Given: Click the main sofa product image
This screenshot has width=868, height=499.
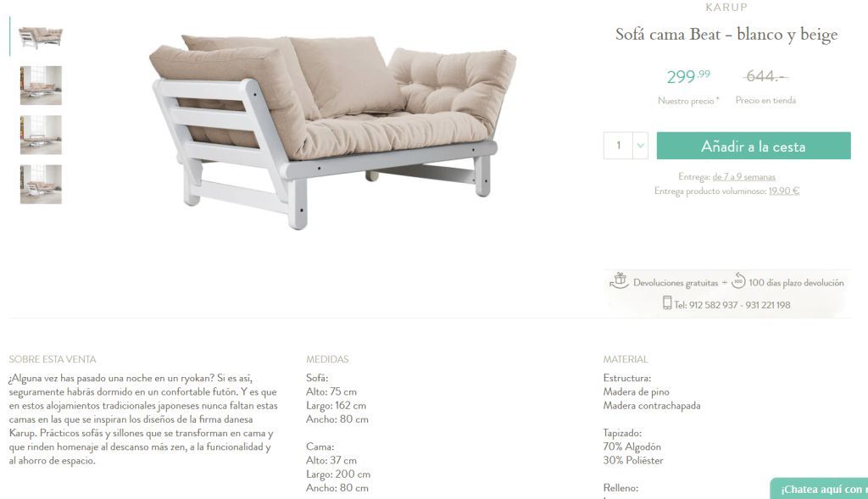Looking at the screenshot, I should (334, 131).
